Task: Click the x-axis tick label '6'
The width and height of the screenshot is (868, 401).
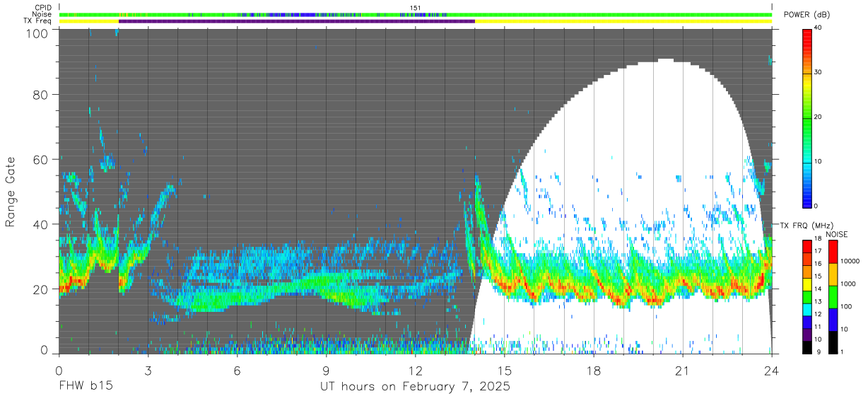Action: click(237, 371)
